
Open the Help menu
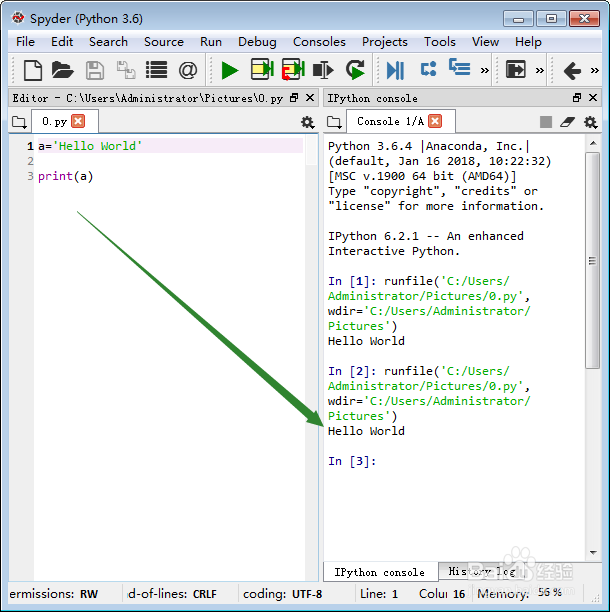528,42
